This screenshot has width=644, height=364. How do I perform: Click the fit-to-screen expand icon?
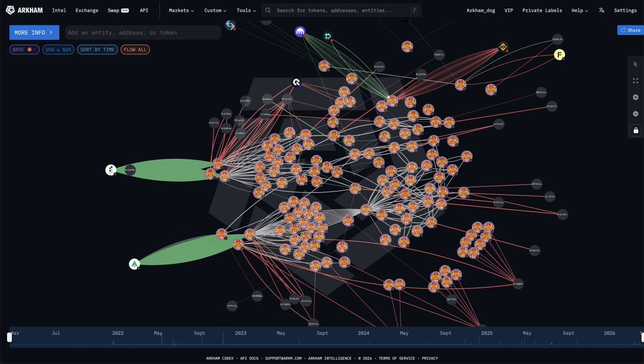pos(636,81)
